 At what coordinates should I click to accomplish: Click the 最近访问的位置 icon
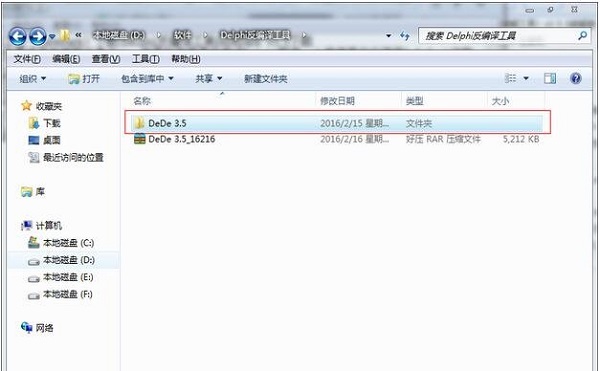(x=34, y=157)
